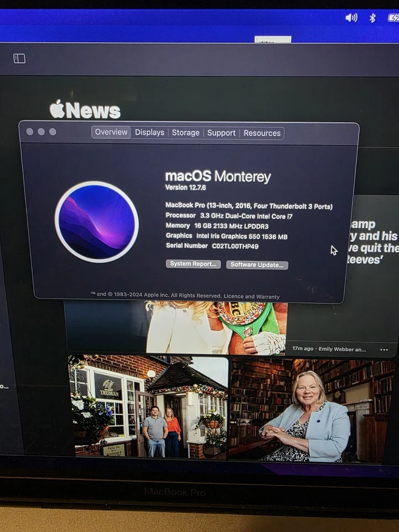Toggle the News sidebar icon
The image size is (399, 532).
click(x=19, y=58)
